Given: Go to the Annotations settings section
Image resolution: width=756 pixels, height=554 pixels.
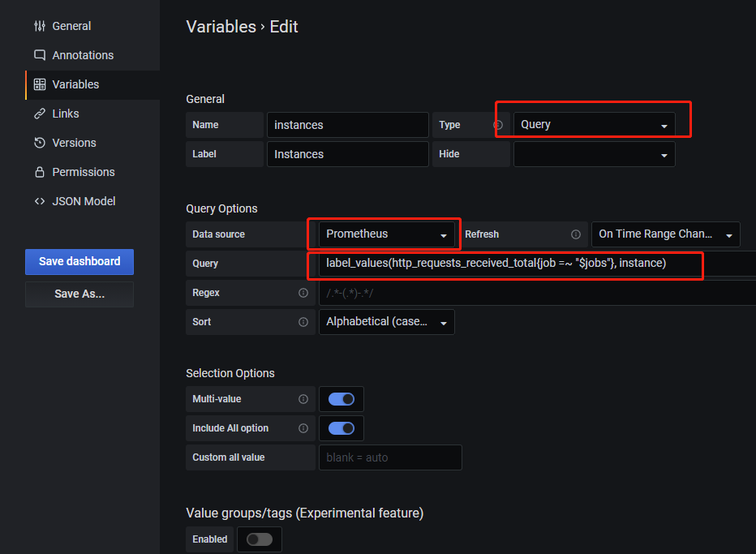Looking at the screenshot, I should click(83, 55).
